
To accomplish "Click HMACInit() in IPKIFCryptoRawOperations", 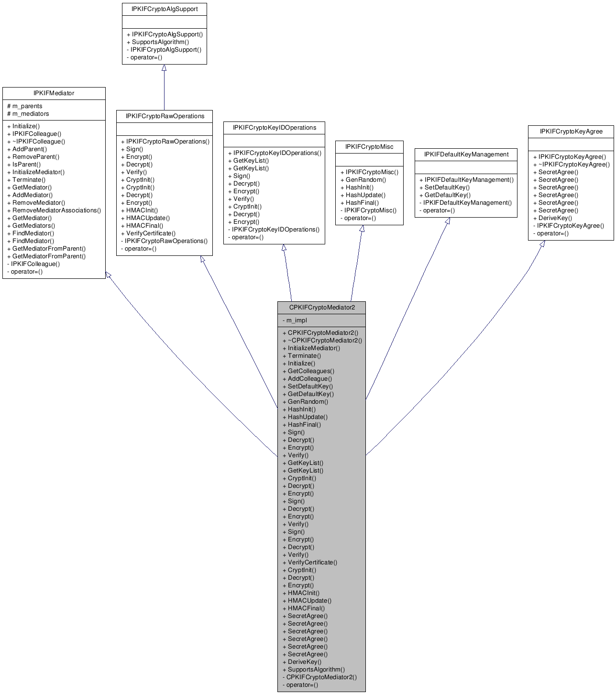I will coord(139,210).
